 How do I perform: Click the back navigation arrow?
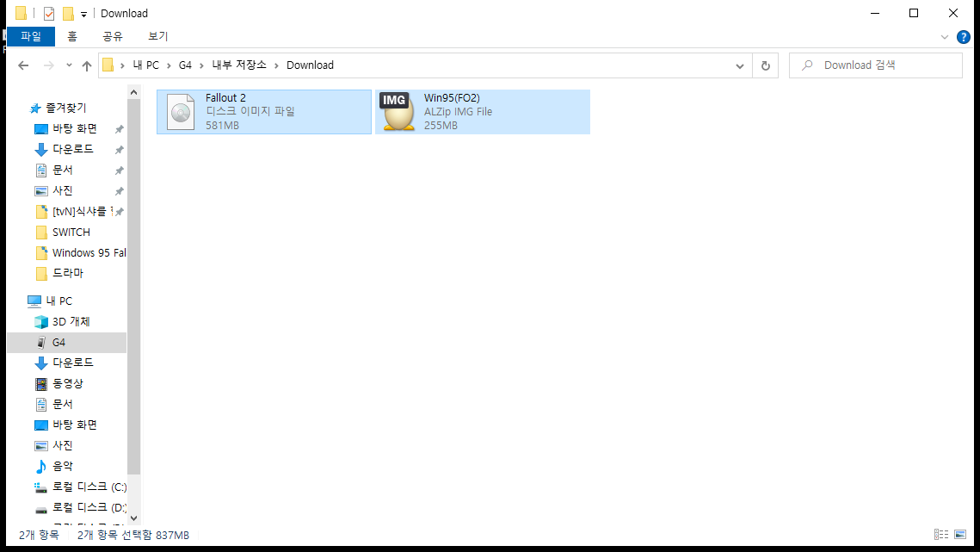point(23,65)
